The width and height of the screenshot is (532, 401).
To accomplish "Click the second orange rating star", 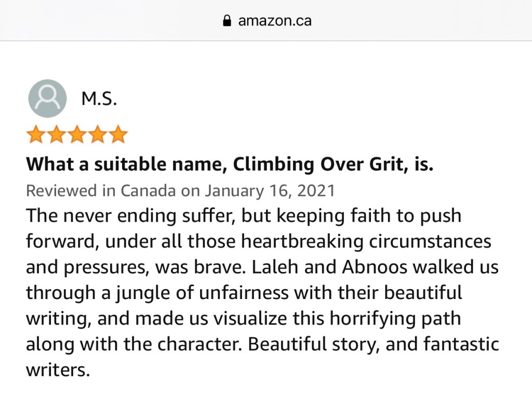I will [56, 134].
